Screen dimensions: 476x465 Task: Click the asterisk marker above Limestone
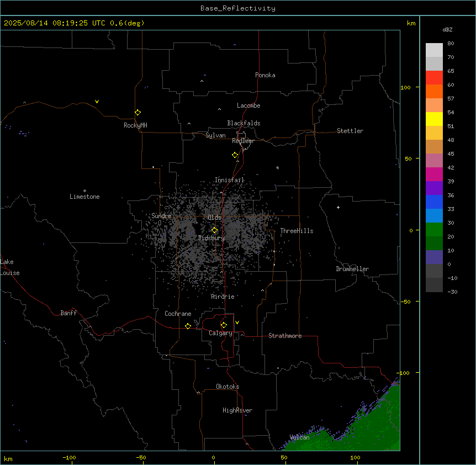click(84, 191)
